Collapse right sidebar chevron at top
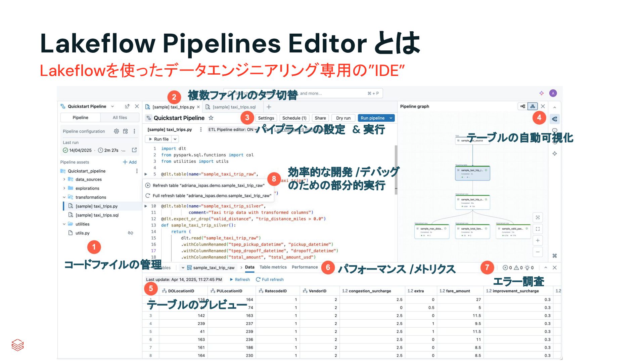 [x=555, y=107]
